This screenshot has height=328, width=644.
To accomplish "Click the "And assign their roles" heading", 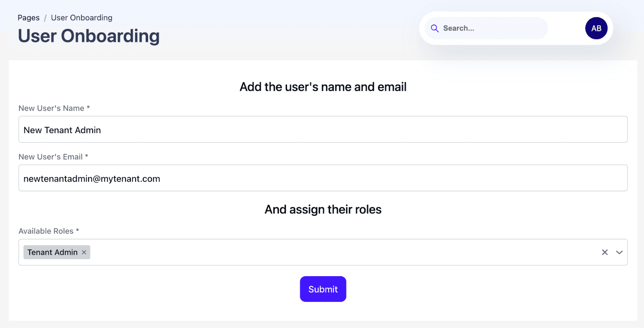I will point(323,209).
